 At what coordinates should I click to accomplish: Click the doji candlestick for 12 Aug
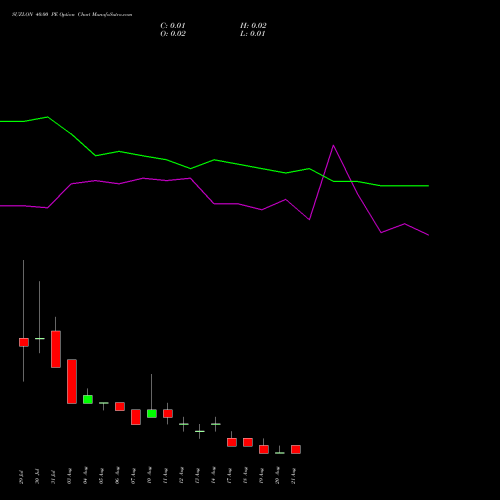click(184, 424)
